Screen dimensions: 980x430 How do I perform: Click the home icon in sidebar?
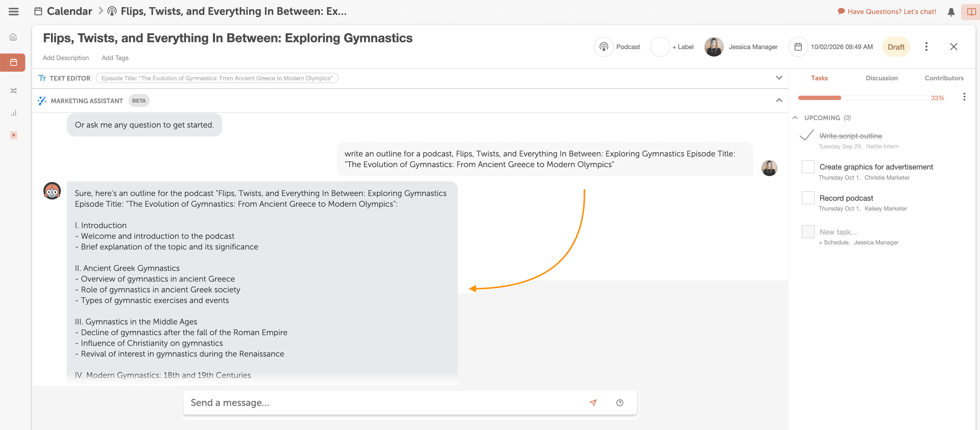coord(13,37)
